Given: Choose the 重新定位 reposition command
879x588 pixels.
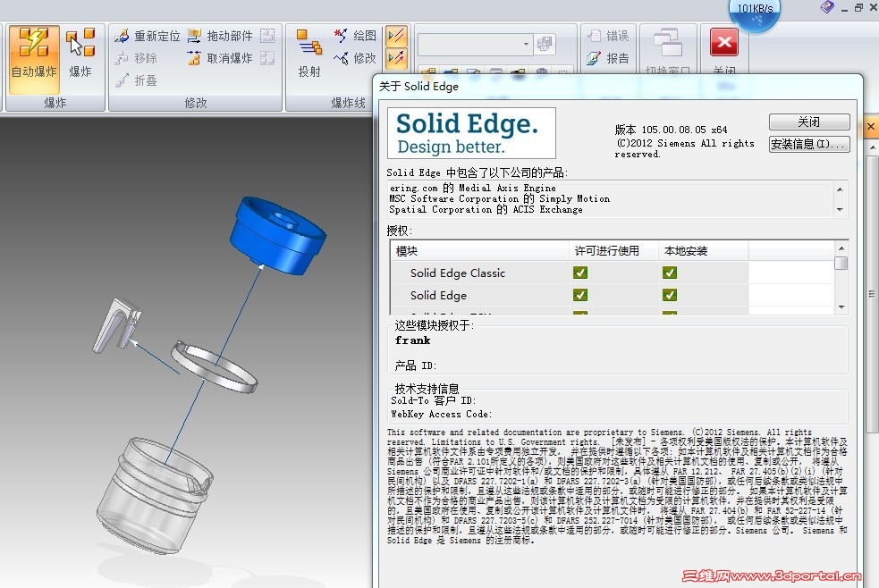Looking at the screenshot, I should 147,36.
